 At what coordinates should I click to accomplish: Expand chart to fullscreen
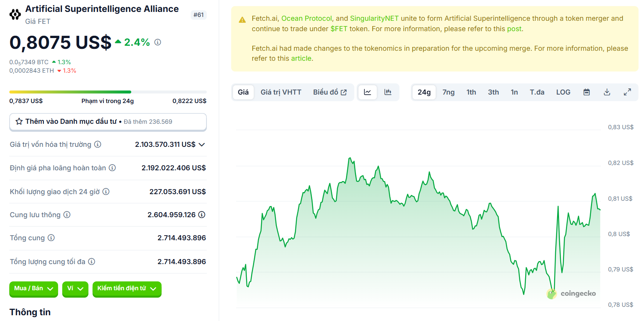(x=627, y=92)
